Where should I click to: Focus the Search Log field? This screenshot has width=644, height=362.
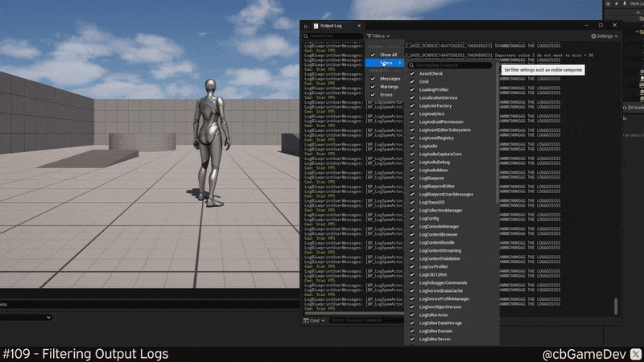[333, 36]
